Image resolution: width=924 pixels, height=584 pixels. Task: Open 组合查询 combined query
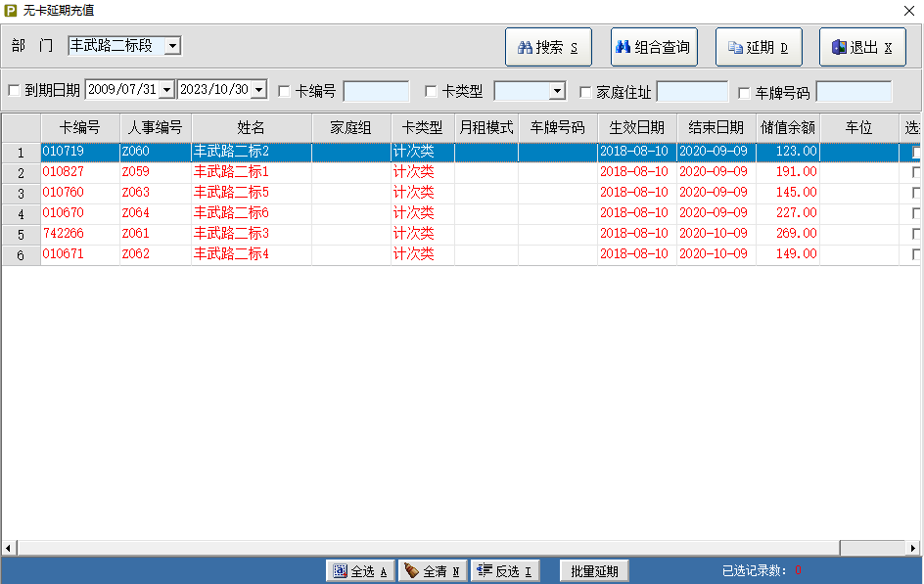tap(654, 47)
